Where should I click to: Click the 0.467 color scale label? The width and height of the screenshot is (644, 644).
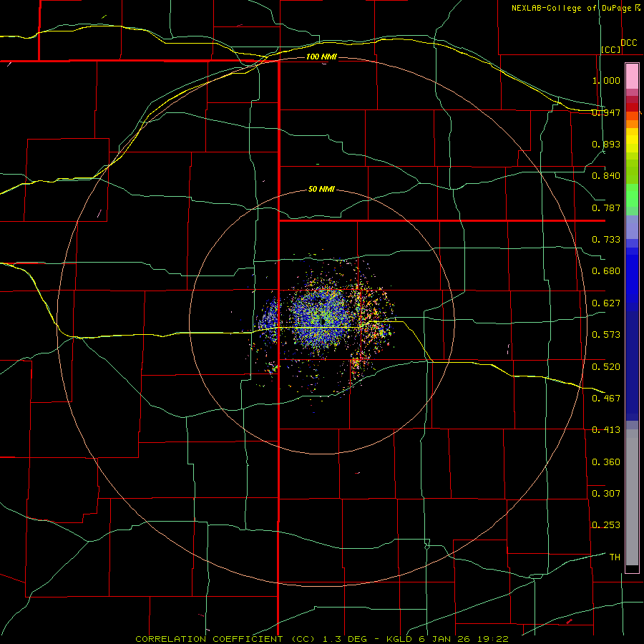coord(606,399)
